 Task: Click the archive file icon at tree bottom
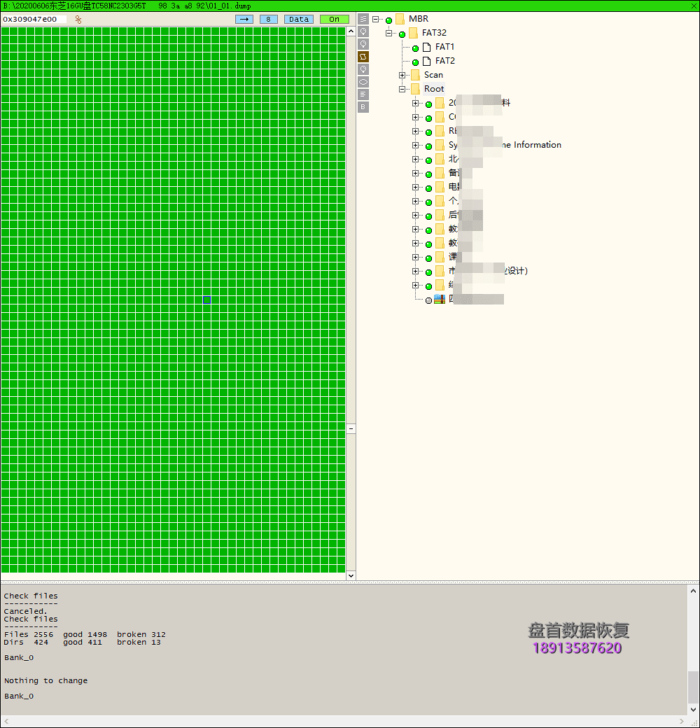click(440, 300)
